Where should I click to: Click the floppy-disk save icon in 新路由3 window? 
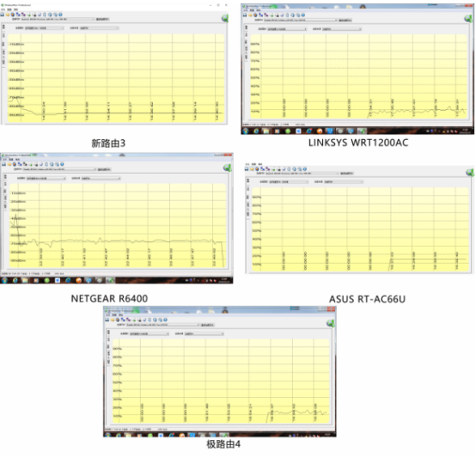tap(2, 15)
